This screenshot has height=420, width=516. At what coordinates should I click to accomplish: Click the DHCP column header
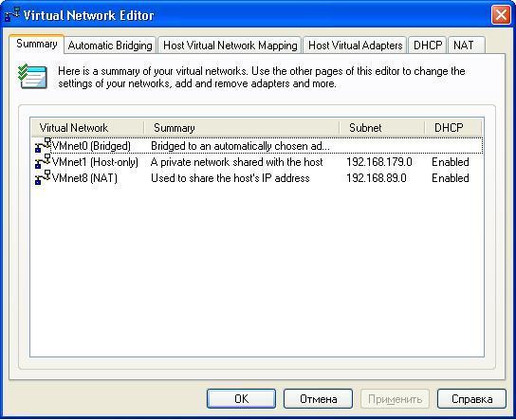(453, 128)
